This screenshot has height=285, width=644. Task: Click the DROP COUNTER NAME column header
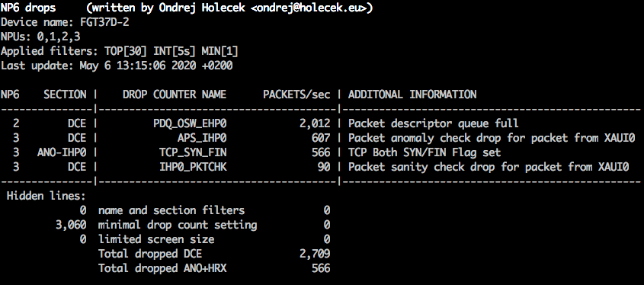pos(174,94)
